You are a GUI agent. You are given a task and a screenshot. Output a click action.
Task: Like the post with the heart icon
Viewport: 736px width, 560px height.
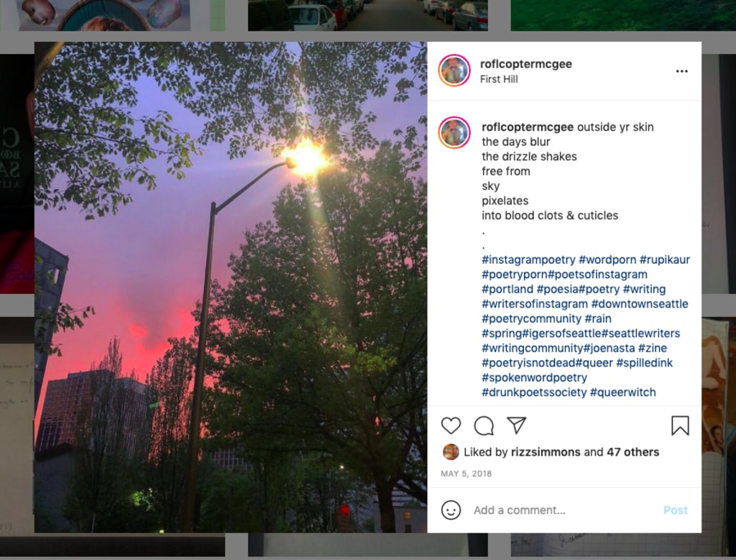click(451, 426)
